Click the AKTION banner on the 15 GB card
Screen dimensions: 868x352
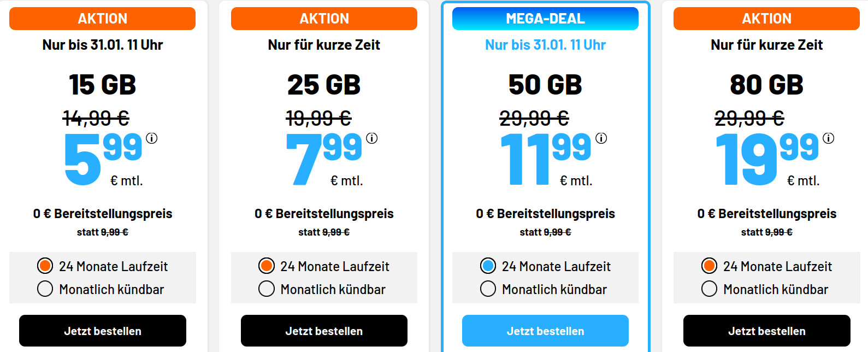(x=102, y=18)
